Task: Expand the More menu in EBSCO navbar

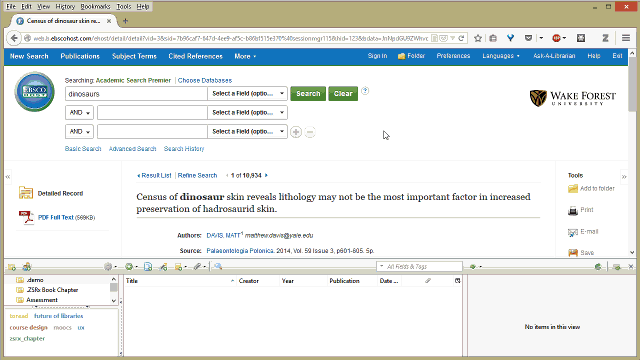Action: click(245, 56)
